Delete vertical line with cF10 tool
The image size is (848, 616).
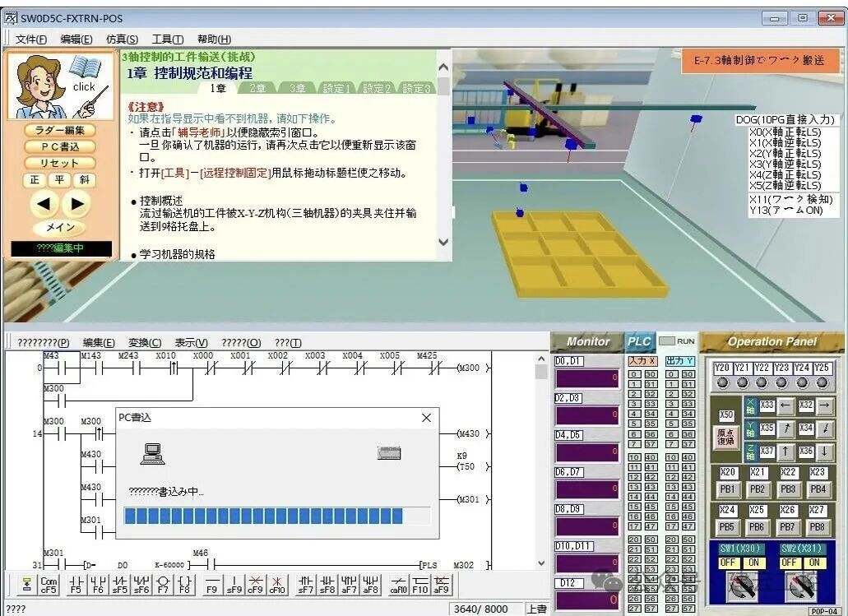point(277,585)
